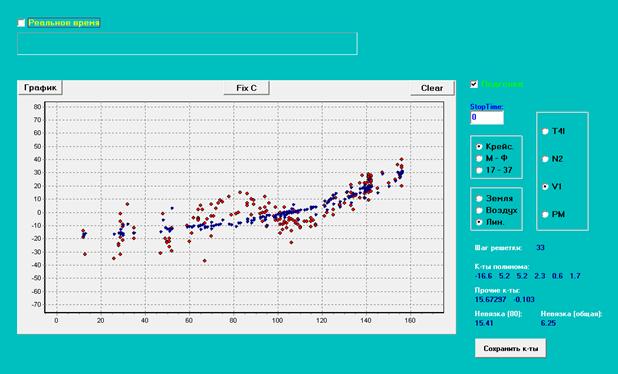Click polynomial coefficient 0.6
This screenshot has height=374, width=618.
pos(557,276)
